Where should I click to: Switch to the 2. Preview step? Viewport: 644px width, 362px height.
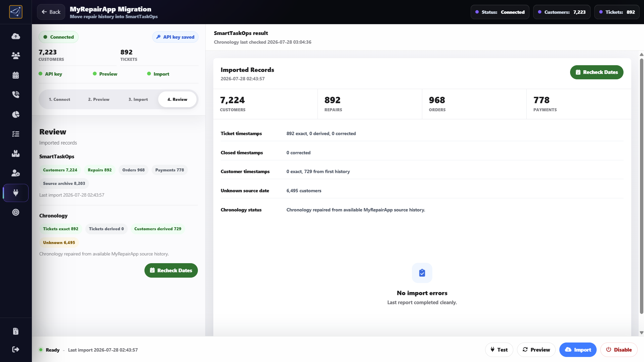pyautogui.click(x=99, y=99)
